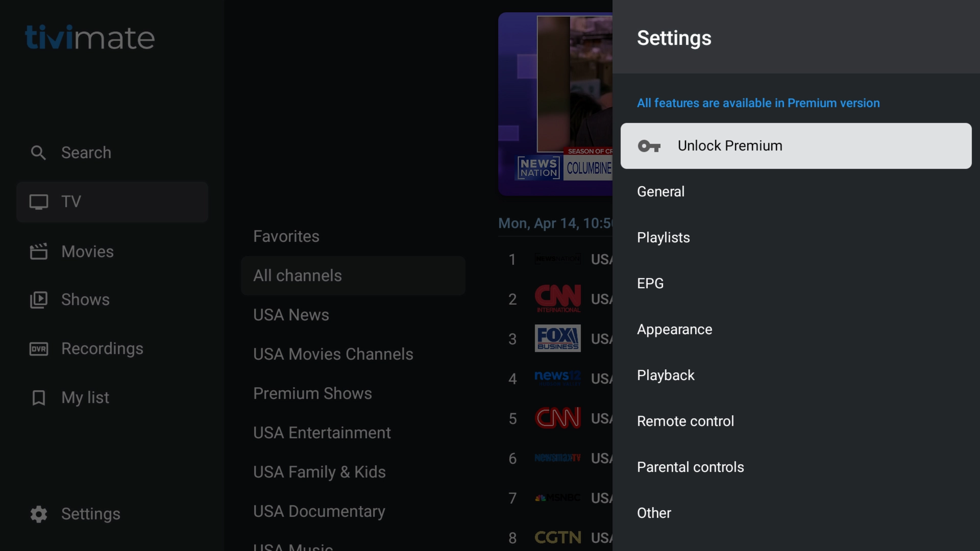980x551 pixels.
Task: Click the CNN logo on channel 5
Action: tap(558, 418)
